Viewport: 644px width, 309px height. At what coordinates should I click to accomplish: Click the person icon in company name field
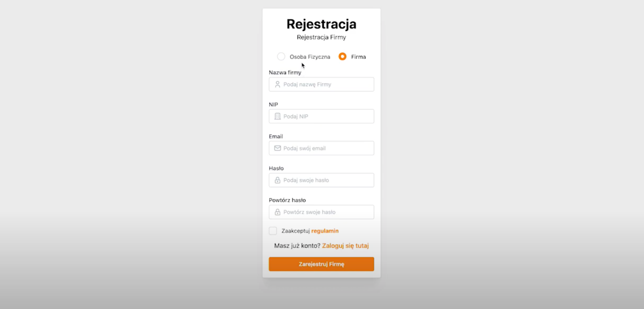[277, 84]
